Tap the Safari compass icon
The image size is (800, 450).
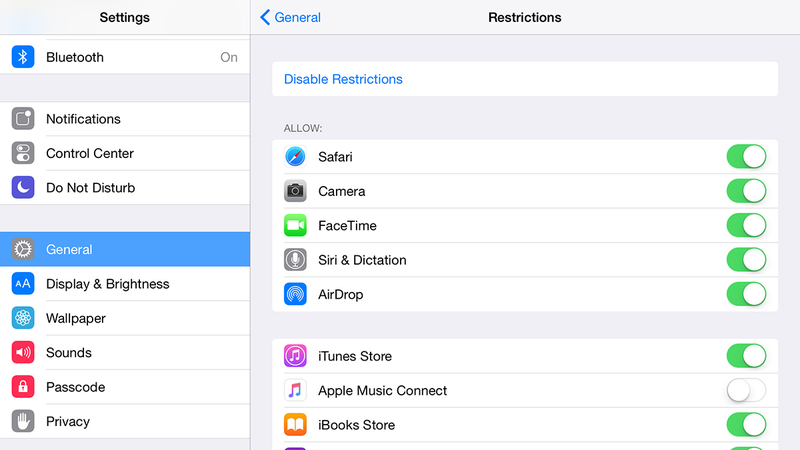[295, 157]
